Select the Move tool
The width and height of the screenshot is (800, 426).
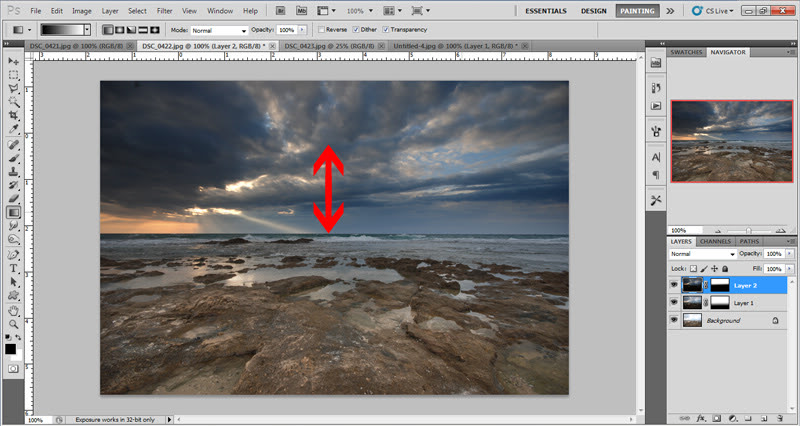(13, 61)
